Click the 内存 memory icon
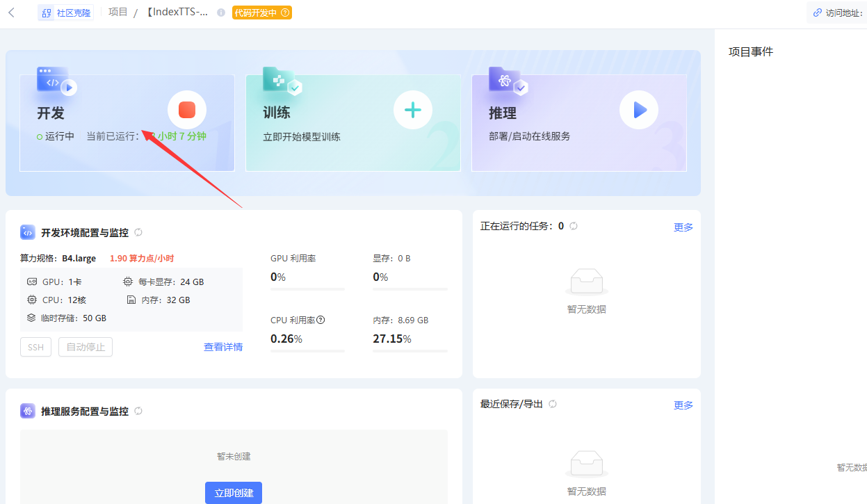The image size is (867, 504). (x=131, y=300)
